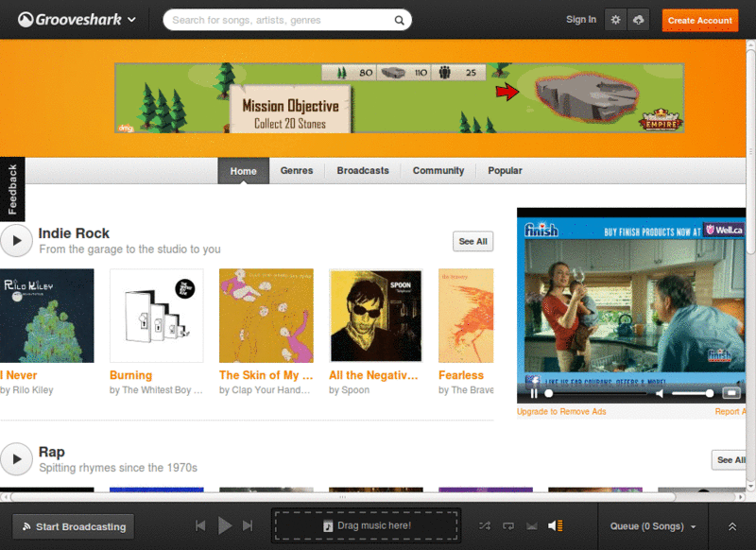The height and width of the screenshot is (550, 756).
Task: Click the Burning song title
Action: point(130,375)
